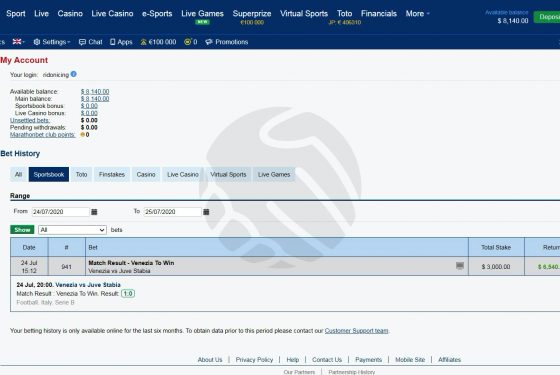Screen dimensions: 560x375
Task: Open the bets filter All dropdown
Action: point(72,230)
